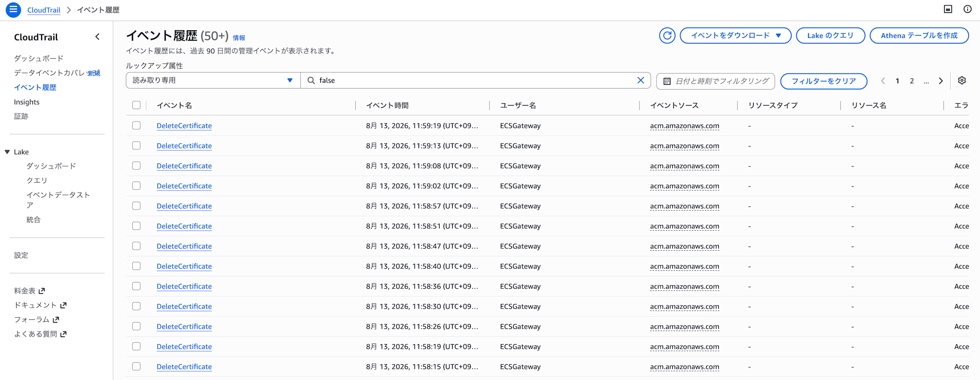Click the イベント名 column header
The image size is (980, 380).
coord(174,105)
